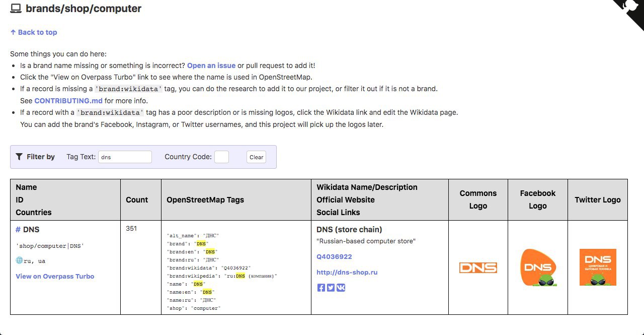Click the "Russian-based computer store" description
The height and width of the screenshot is (335, 644).
366,241
